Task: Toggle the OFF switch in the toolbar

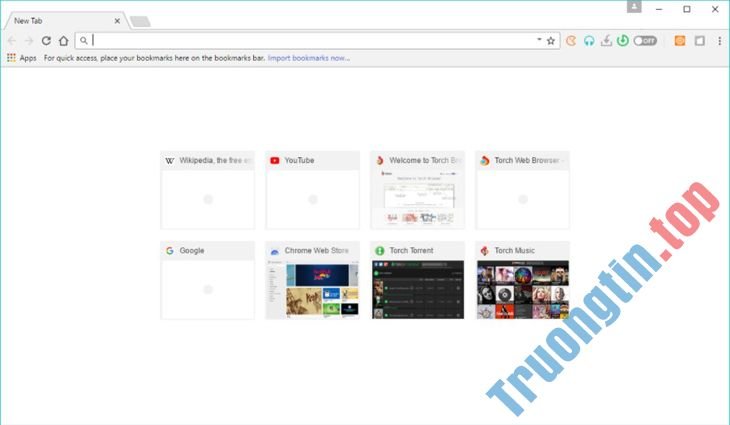Action: 645,41
